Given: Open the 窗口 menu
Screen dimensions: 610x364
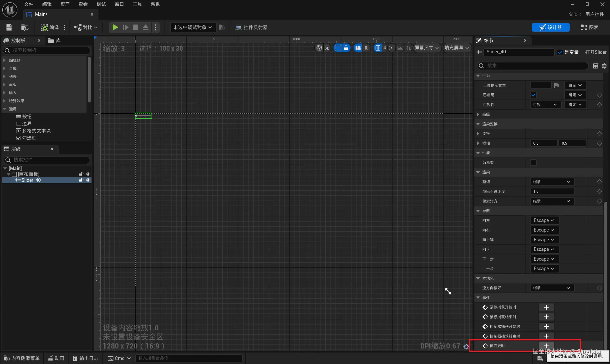Looking at the screenshot, I should (119, 4).
